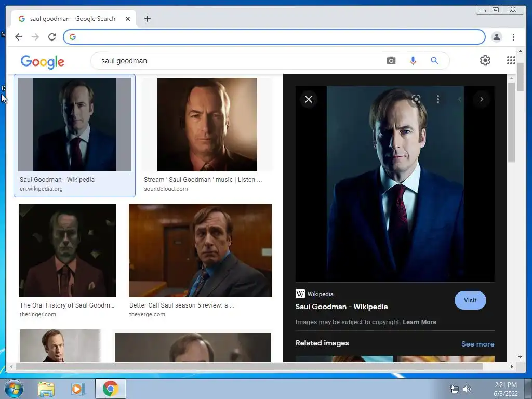Viewport: 532px width, 399px height.
Task: Click the horizontal scrollbar left arrow
Action: tap(12, 366)
